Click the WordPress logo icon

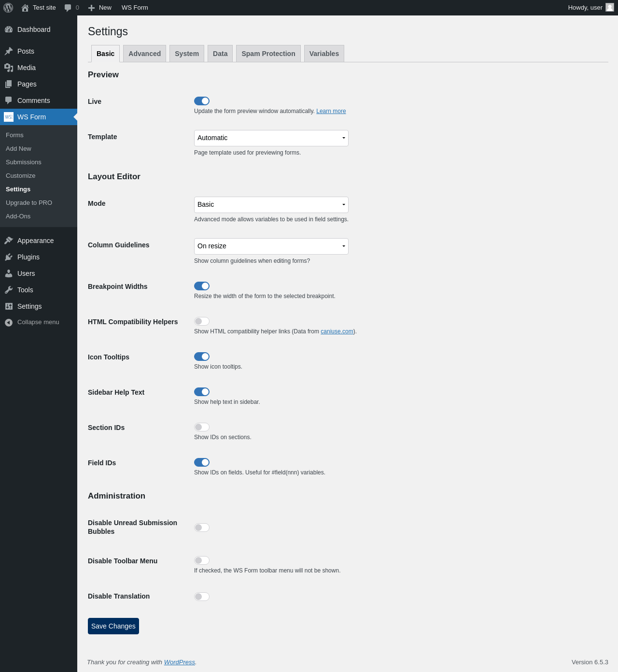pyautogui.click(x=8, y=8)
